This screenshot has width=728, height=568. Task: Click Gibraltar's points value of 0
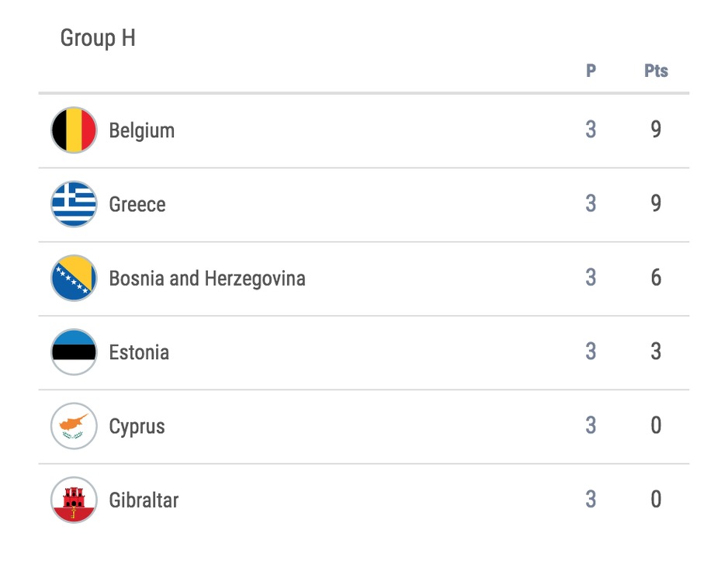click(x=656, y=499)
